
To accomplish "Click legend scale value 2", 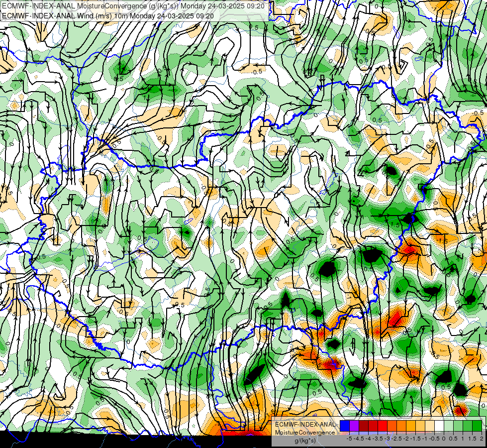I will click(x=482, y=439).
